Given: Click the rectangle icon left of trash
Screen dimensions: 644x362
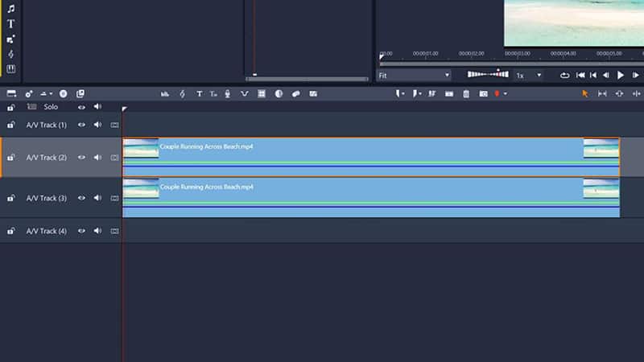Looking at the screenshot, I should coord(449,94).
